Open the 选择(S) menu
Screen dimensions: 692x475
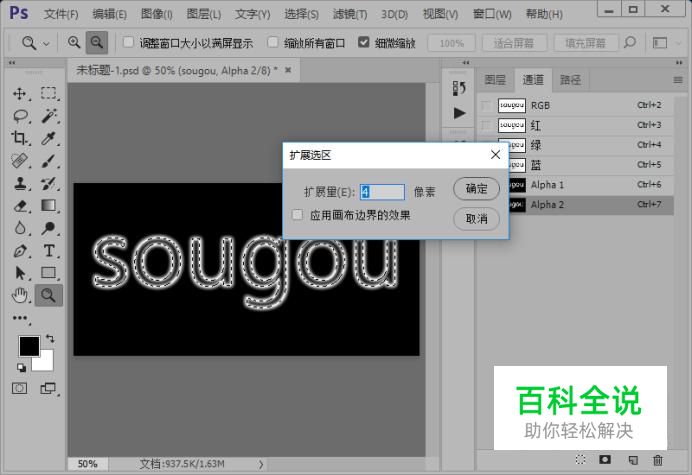tap(301, 14)
